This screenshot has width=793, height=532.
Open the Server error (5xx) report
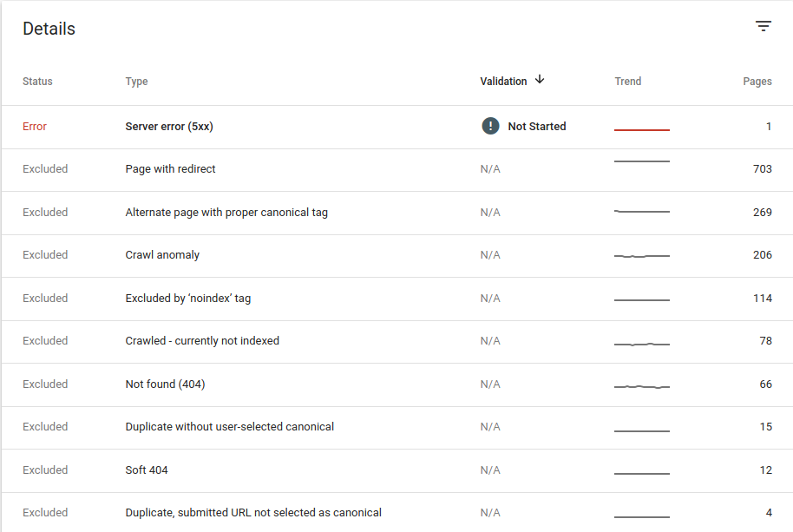coord(170,126)
